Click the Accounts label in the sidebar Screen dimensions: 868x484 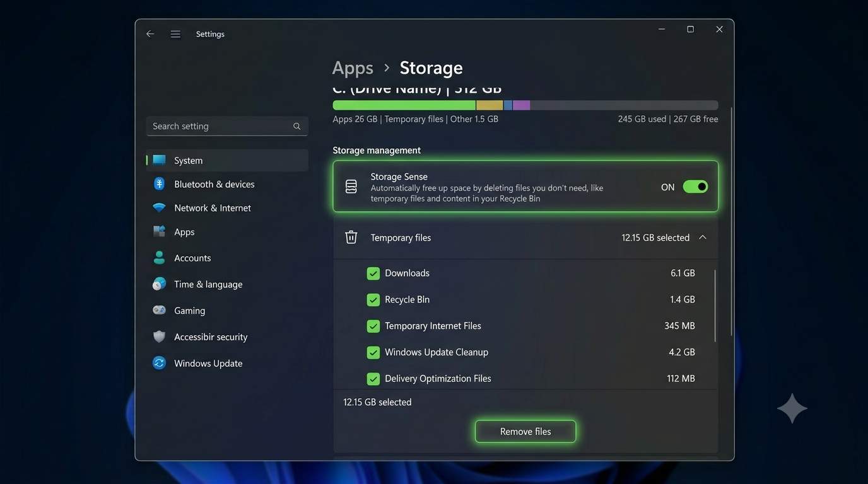[192, 258]
